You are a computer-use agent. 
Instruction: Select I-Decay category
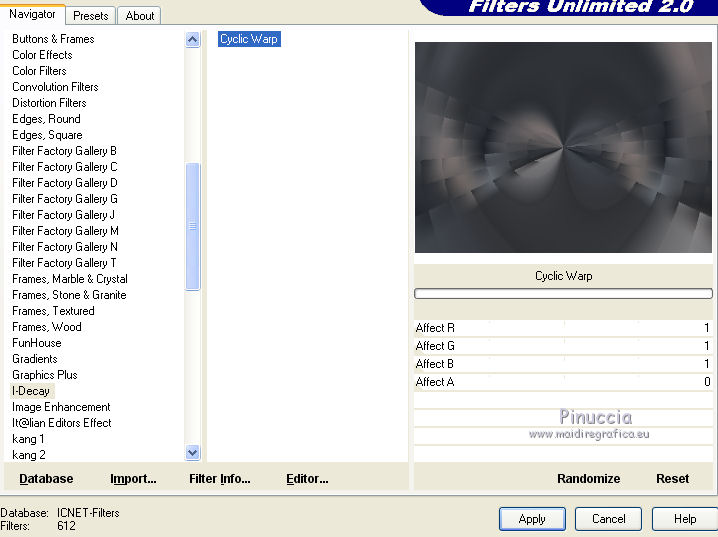(x=31, y=391)
